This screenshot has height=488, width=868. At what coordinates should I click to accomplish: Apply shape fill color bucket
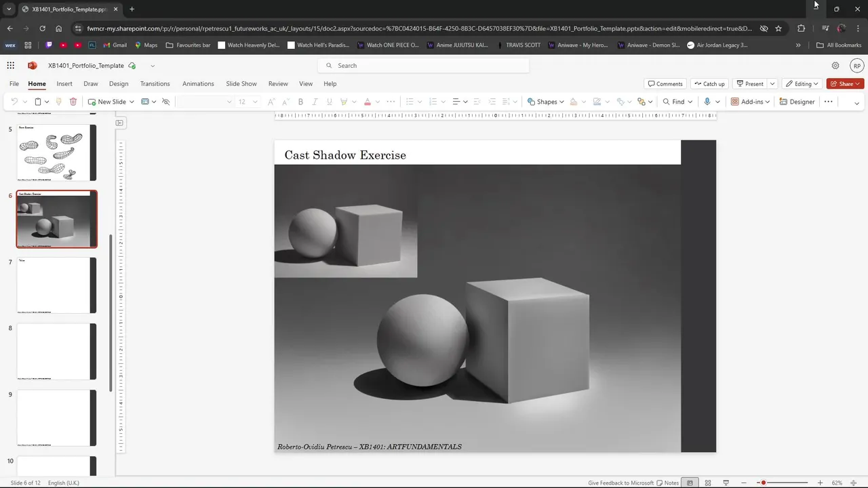coord(574,102)
